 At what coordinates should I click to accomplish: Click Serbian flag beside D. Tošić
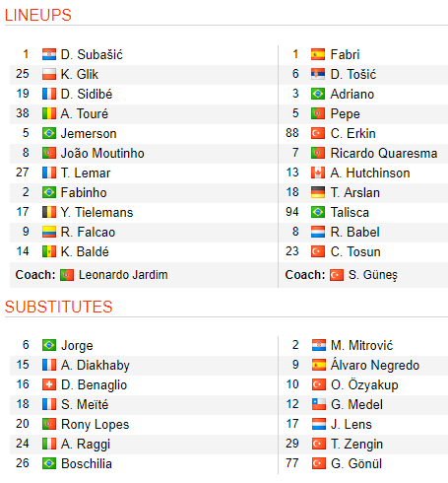[318, 74]
